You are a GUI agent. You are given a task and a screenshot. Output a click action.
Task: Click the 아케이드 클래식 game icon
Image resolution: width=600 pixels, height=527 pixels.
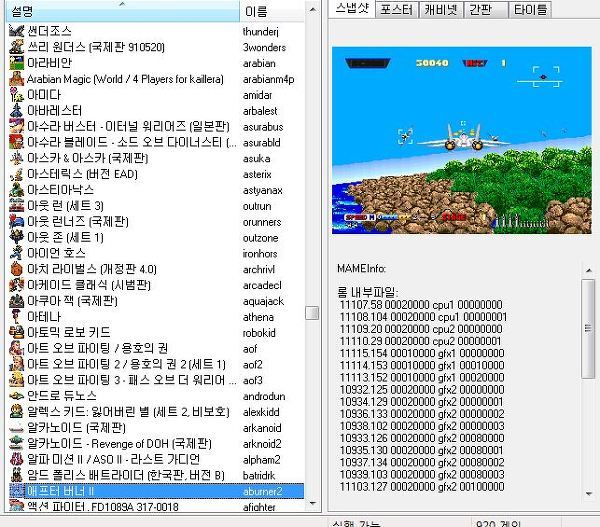click(x=16, y=285)
